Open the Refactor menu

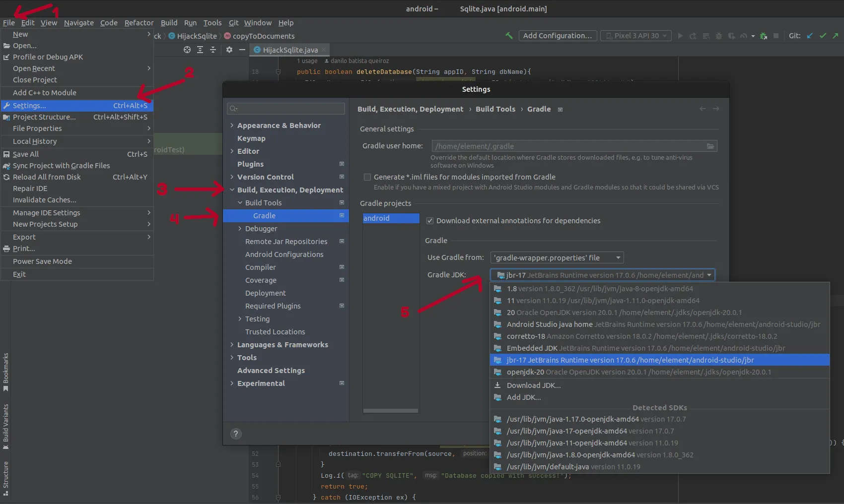click(x=139, y=23)
